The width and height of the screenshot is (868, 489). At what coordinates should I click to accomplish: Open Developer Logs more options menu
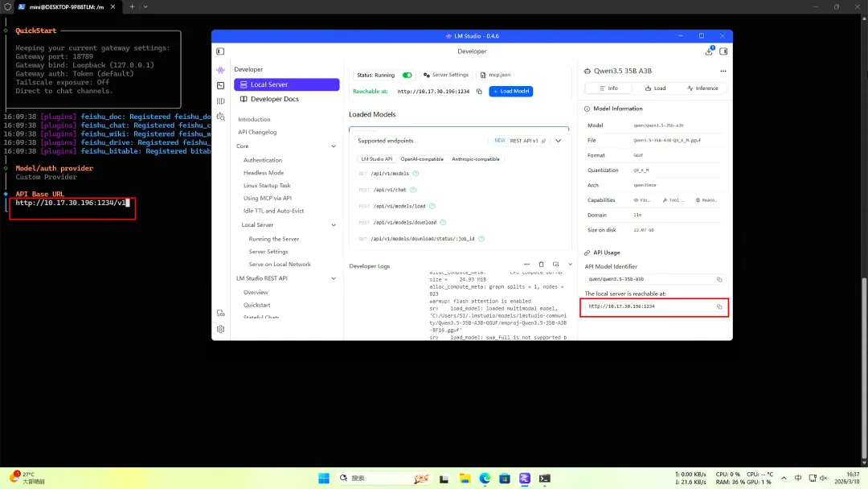pyautogui.click(x=527, y=264)
